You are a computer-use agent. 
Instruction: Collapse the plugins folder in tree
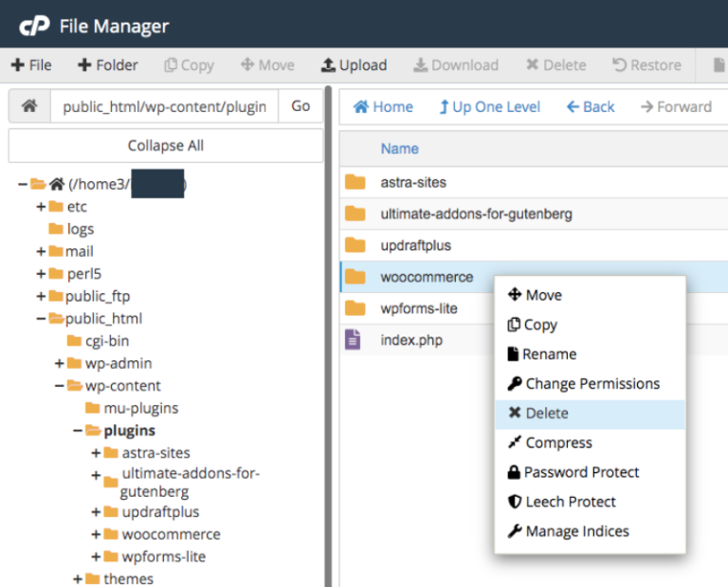click(x=79, y=431)
